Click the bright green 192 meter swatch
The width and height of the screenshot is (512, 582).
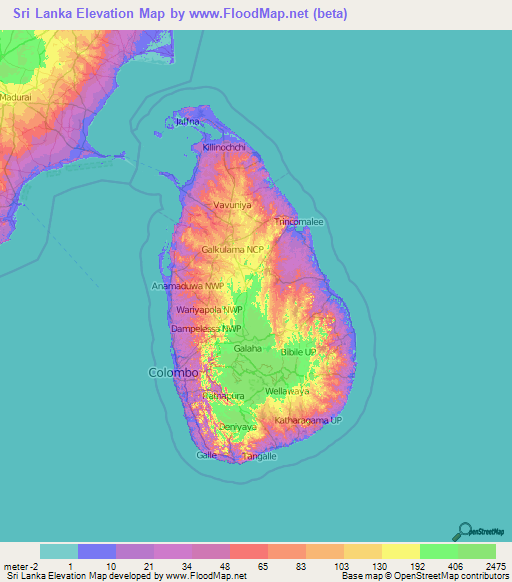[x=439, y=552]
